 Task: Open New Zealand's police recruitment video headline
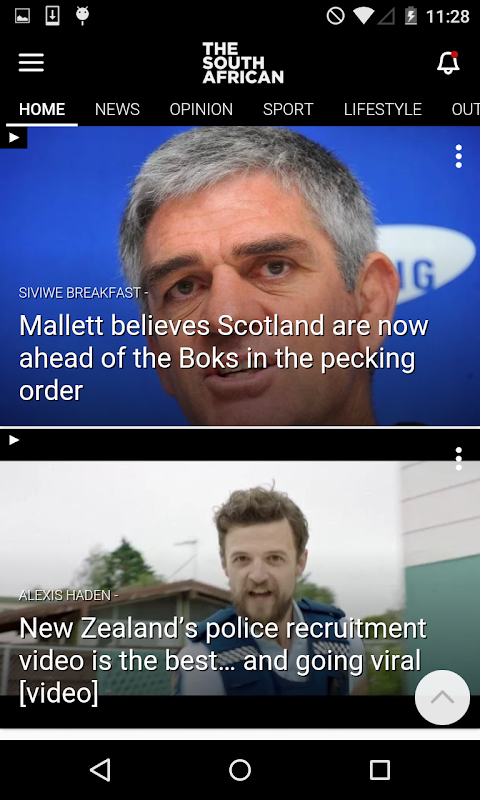pyautogui.click(x=222, y=660)
